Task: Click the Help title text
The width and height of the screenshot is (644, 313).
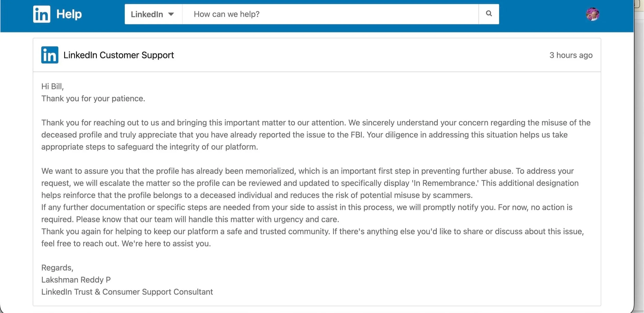Action: [69, 14]
